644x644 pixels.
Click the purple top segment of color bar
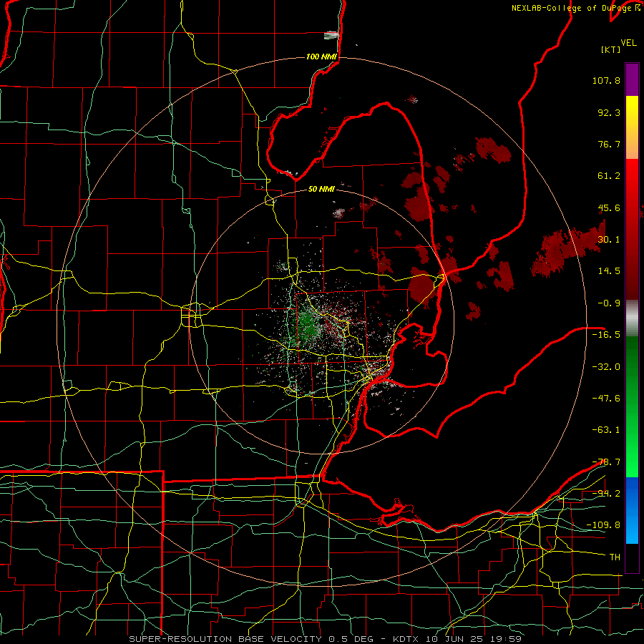[x=632, y=79]
